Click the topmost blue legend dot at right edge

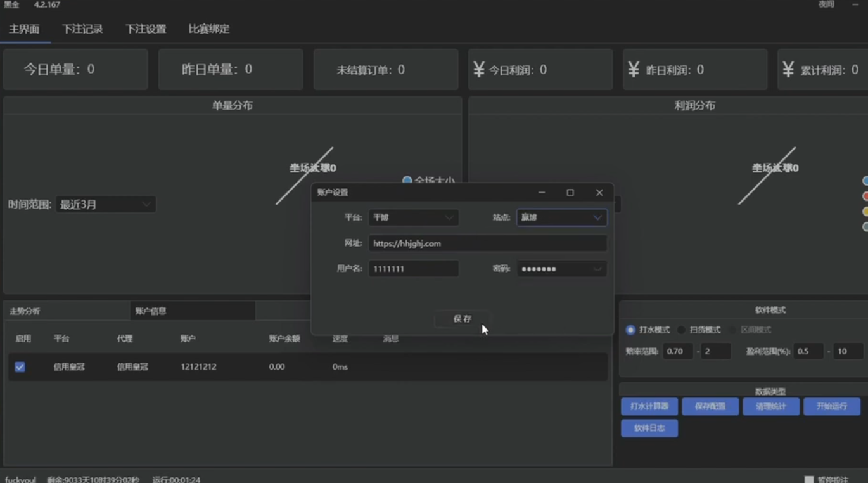click(865, 181)
